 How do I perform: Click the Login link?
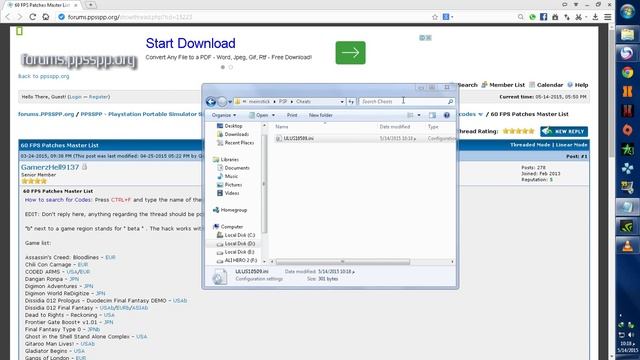75,97
